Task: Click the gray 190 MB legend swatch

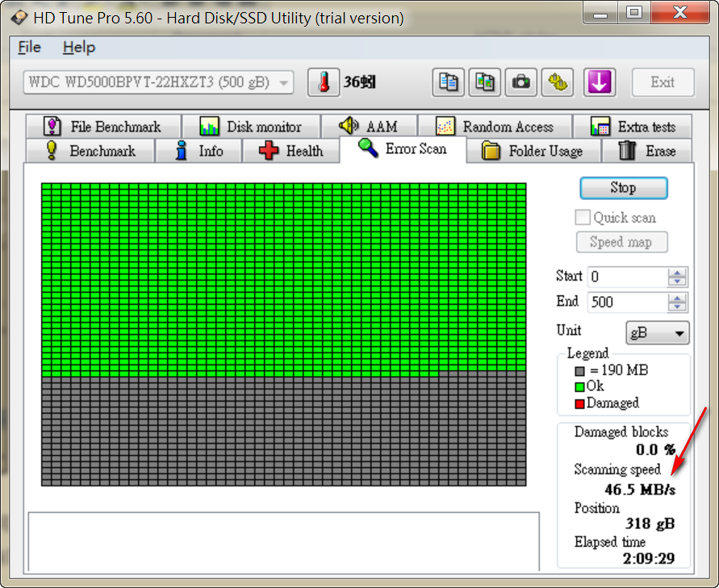Action: point(579,371)
